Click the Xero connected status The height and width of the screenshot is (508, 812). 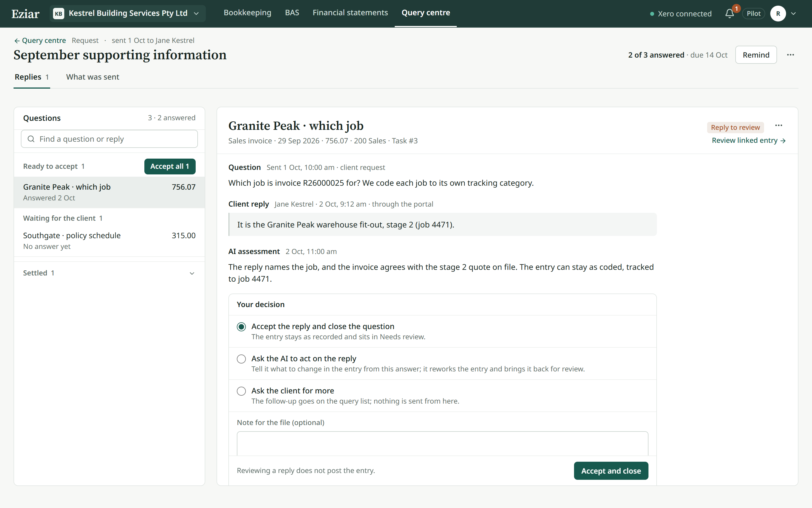click(681, 14)
